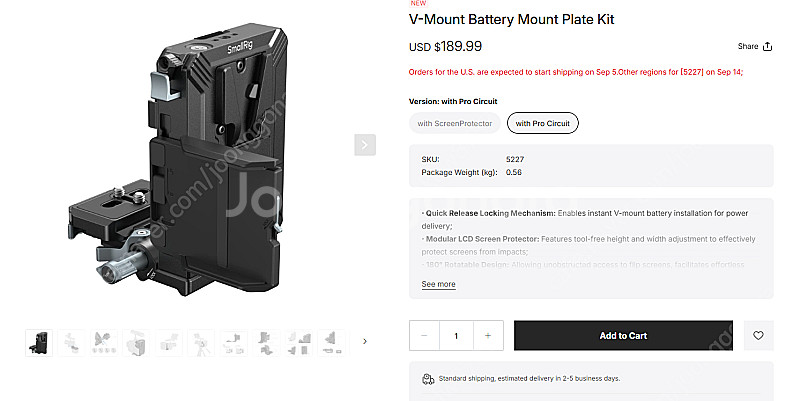The height and width of the screenshot is (401, 800).
Task: Click the minus quantity button
Action: tap(424, 336)
